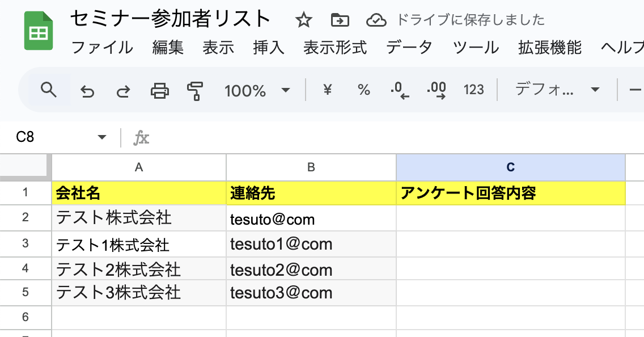Move the file to a folder

tap(340, 21)
